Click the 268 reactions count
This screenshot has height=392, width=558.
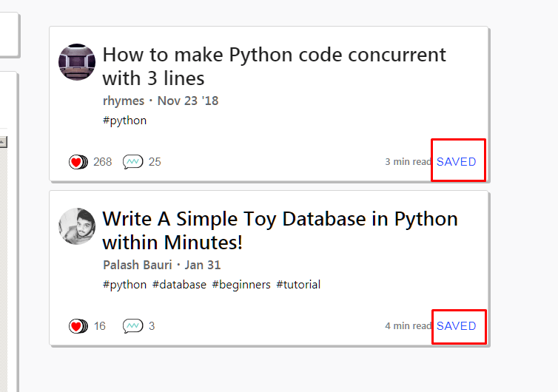click(102, 162)
